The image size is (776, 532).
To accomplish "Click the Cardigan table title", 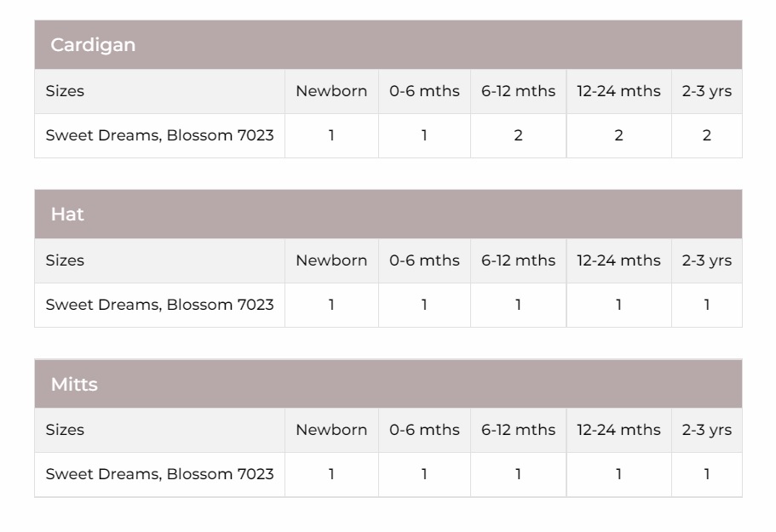I will (x=93, y=45).
